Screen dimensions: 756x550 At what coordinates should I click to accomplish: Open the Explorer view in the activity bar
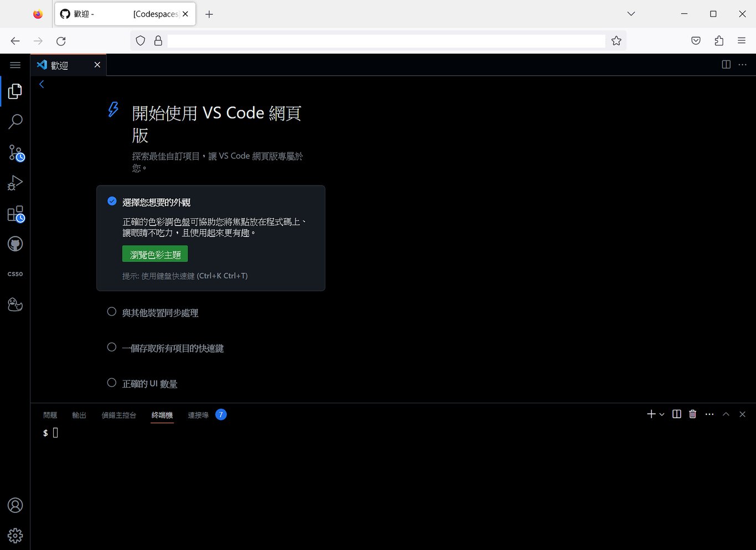tap(15, 91)
